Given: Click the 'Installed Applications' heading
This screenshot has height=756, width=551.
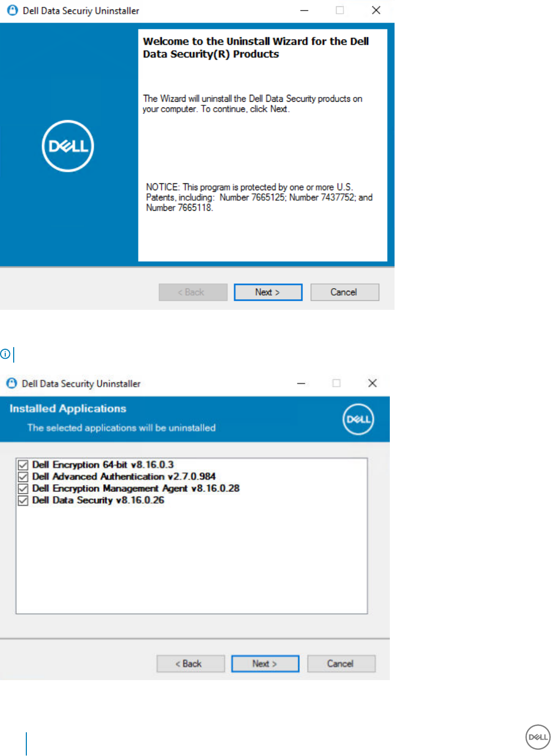Looking at the screenshot, I should 68,409.
